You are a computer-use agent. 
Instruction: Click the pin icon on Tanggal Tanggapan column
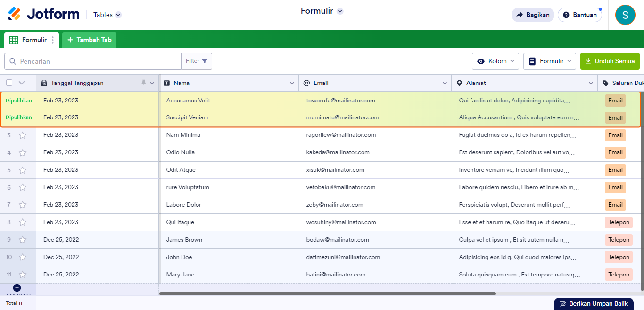click(144, 83)
